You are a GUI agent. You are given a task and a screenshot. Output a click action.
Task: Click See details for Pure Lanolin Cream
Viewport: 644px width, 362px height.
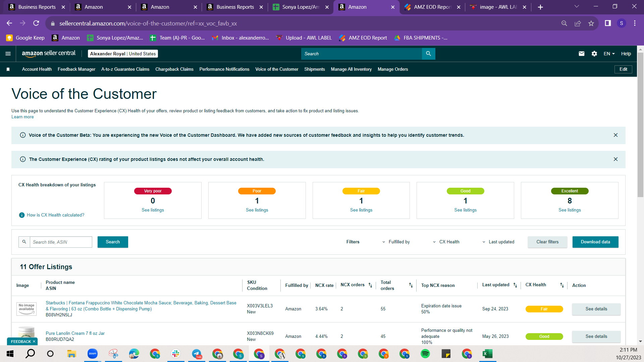596,337
